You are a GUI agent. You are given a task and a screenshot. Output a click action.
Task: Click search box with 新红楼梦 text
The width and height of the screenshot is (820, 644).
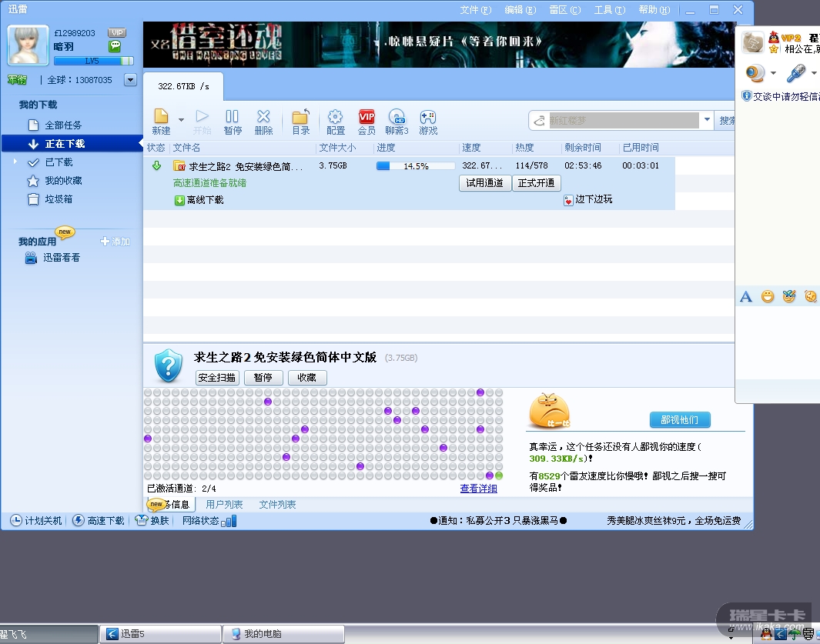pyautogui.click(x=624, y=121)
